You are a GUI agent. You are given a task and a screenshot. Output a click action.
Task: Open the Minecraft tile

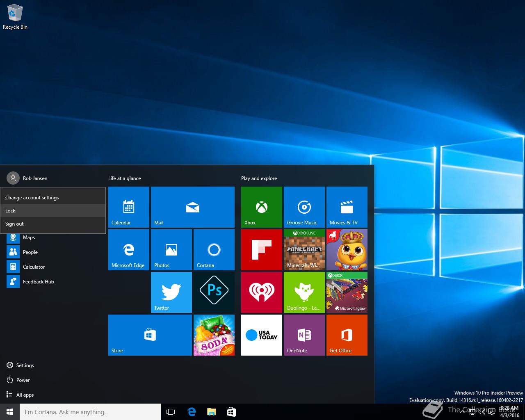coord(304,250)
